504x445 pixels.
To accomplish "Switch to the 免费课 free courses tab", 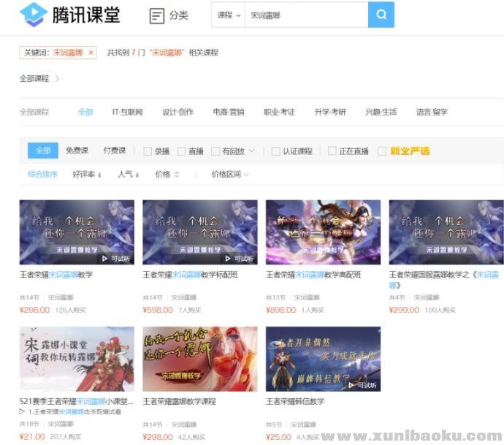I will click(77, 151).
